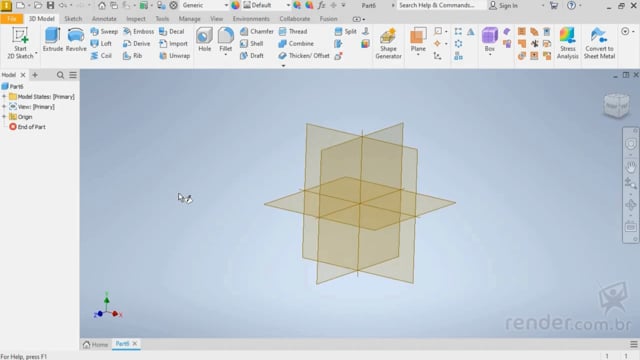640x360 pixels.
Task: Select the Revolve tool
Action: (76, 40)
